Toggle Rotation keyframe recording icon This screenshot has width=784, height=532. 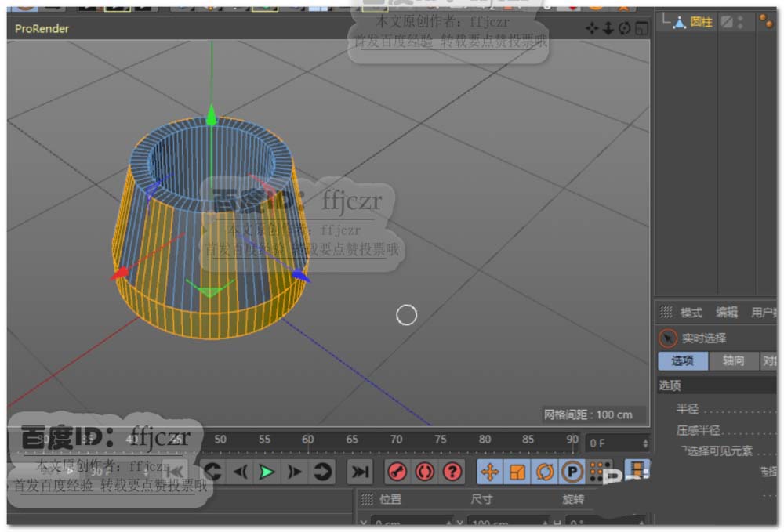(x=545, y=472)
